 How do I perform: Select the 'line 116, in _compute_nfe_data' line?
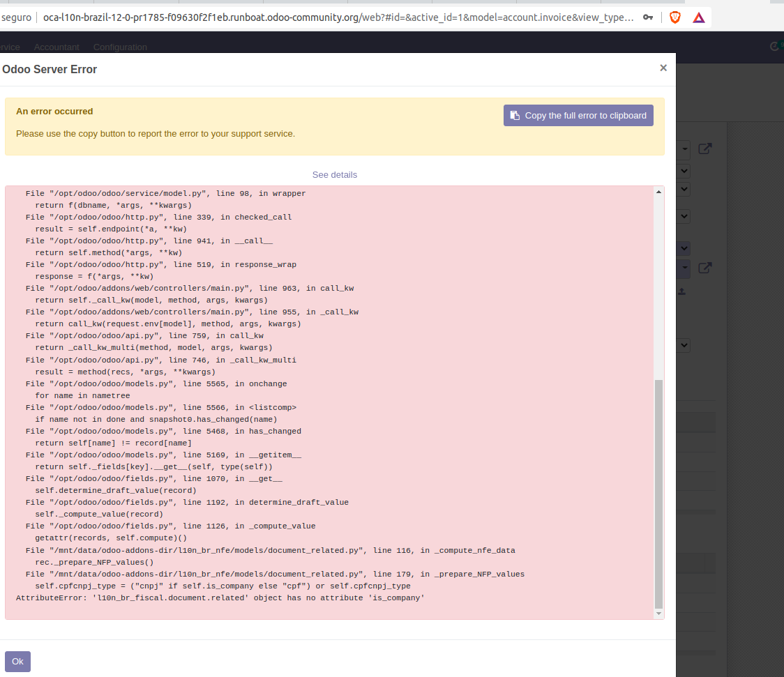(x=271, y=551)
